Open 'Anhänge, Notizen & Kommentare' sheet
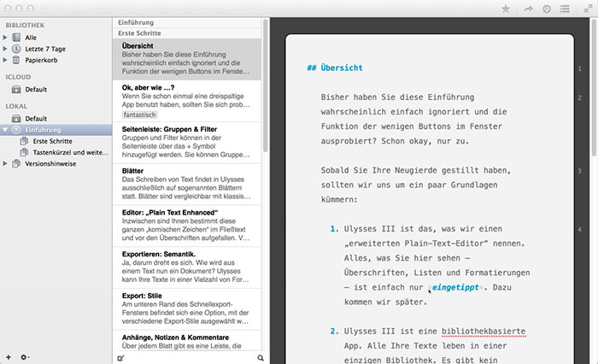Viewport: 598px width, 364px height. tap(187, 342)
